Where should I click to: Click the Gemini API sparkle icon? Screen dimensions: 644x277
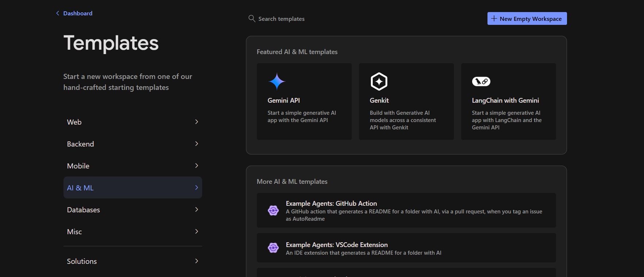pyautogui.click(x=277, y=81)
